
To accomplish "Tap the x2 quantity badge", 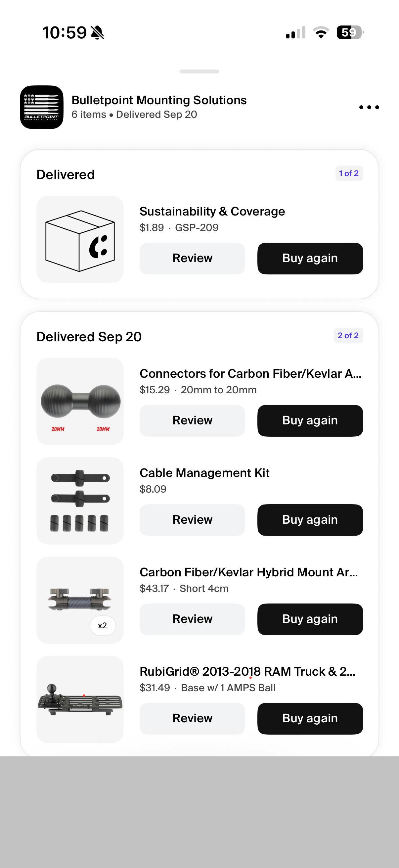I will pos(102,626).
